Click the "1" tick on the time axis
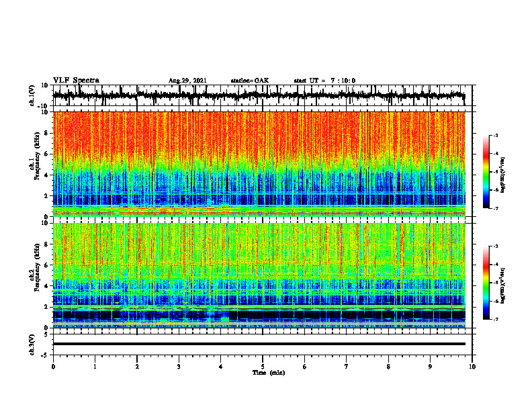This screenshot has width=532, height=411. (x=95, y=367)
